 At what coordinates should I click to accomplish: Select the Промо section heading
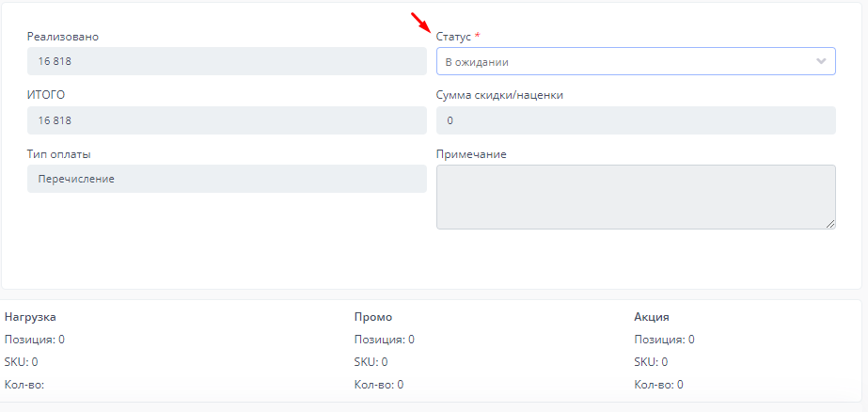pos(373,317)
